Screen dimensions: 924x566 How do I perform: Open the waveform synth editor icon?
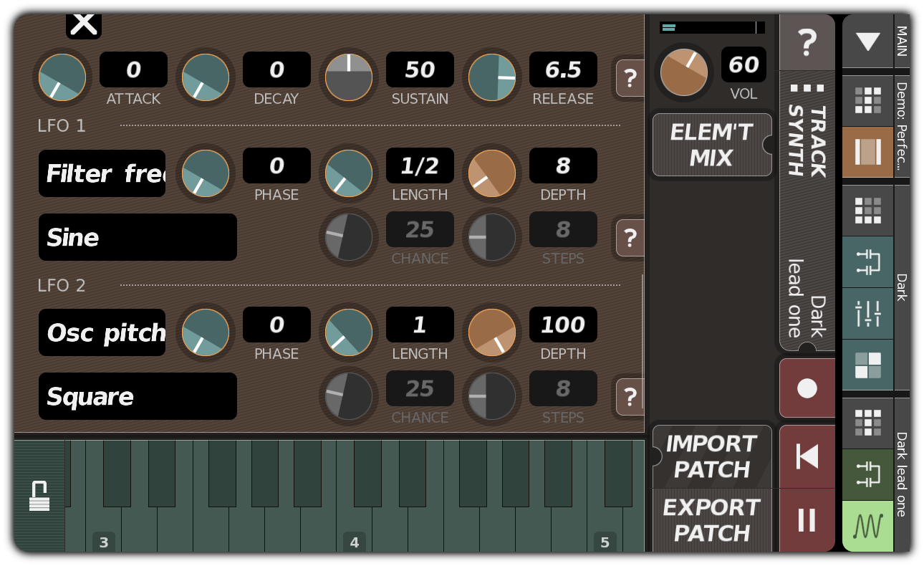coord(867,527)
